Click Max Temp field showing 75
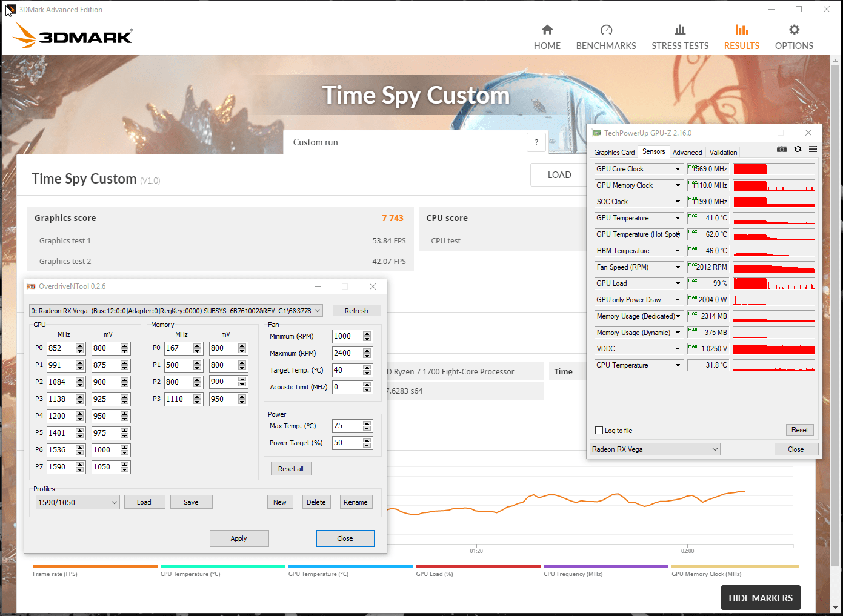The height and width of the screenshot is (616, 843). tap(347, 426)
